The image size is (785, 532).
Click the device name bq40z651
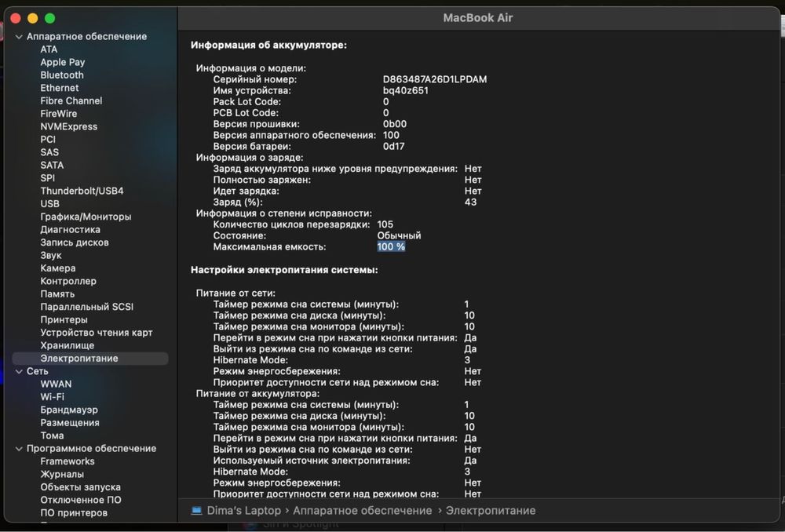click(406, 90)
